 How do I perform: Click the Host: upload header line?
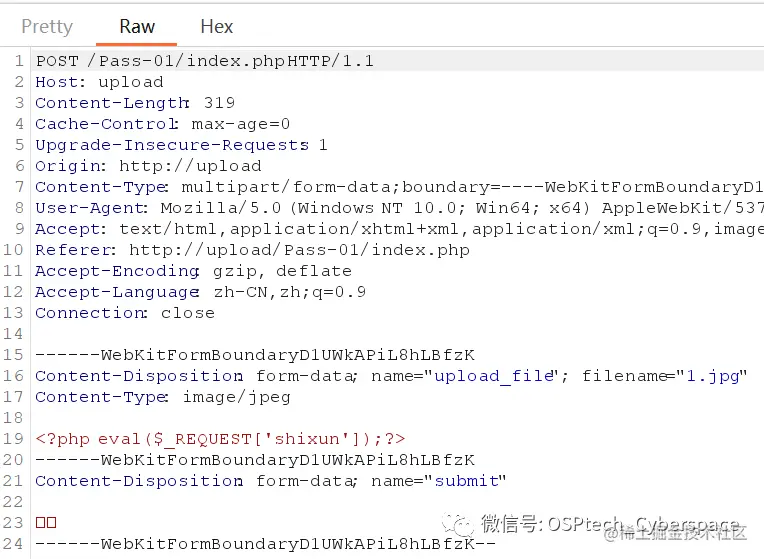click(x=99, y=82)
